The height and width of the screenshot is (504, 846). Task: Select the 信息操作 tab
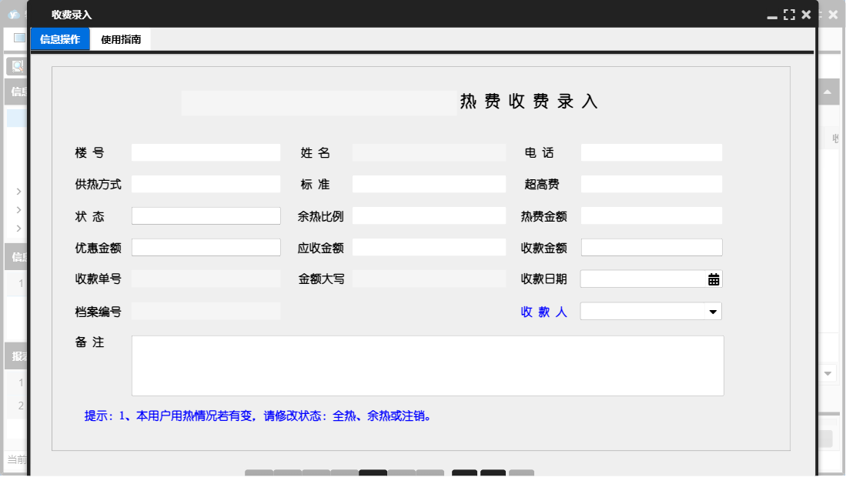point(60,38)
